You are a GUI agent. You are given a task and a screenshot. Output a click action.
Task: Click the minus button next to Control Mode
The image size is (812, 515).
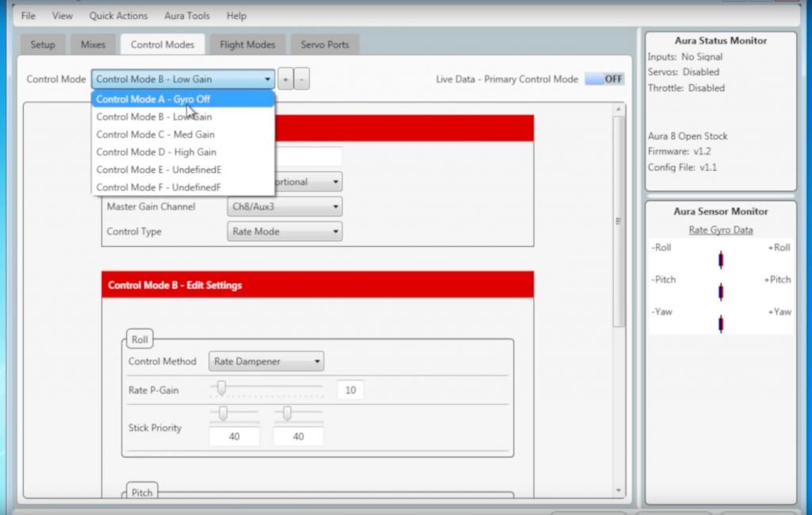(x=302, y=79)
